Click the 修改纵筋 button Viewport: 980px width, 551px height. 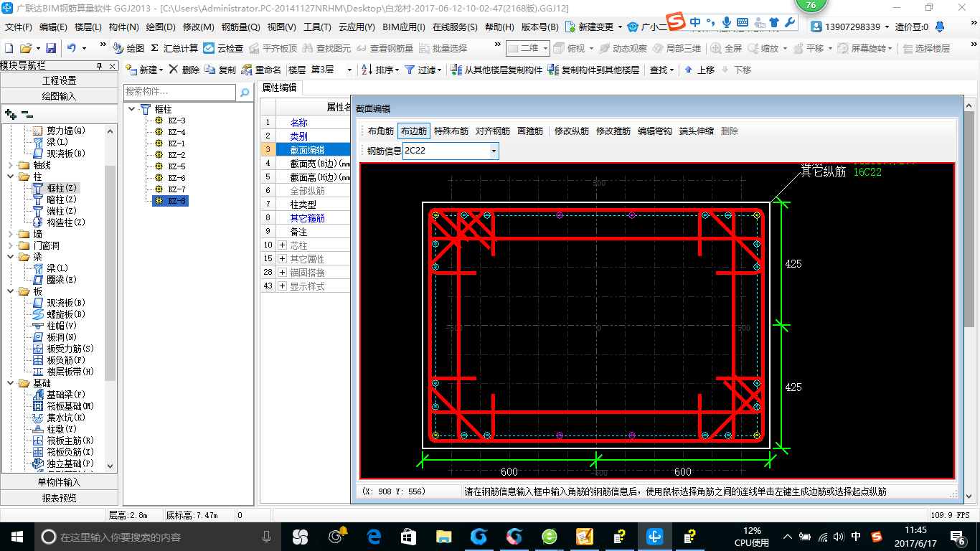(x=572, y=131)
